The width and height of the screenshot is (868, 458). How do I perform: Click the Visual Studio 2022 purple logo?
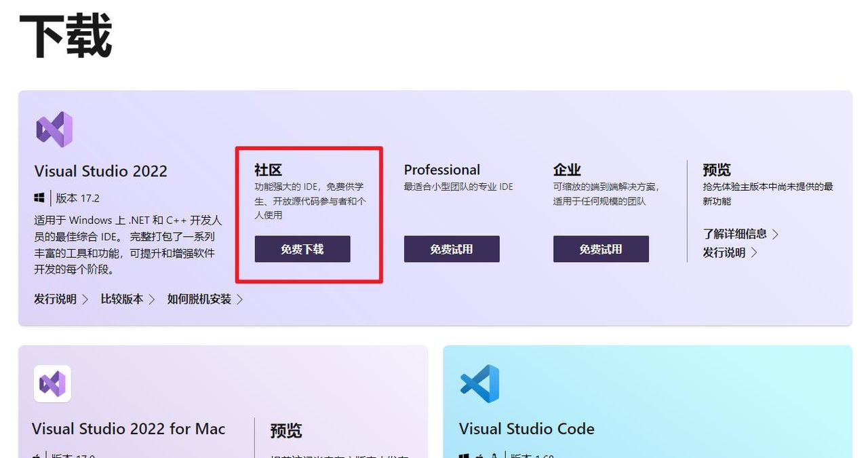[x=54, y=130]
